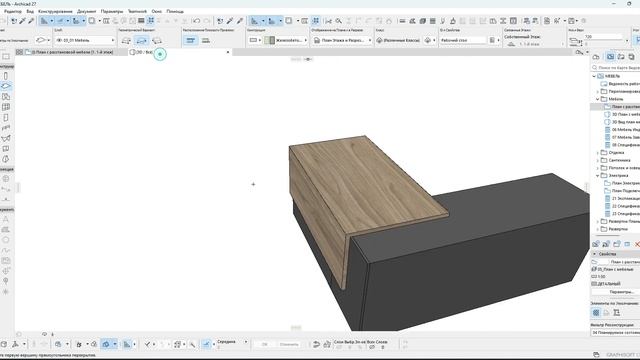The height and width of the screenshot is (360, 640).
Task: Choose the rectangular geometry method icon
Action: point(141,40)
